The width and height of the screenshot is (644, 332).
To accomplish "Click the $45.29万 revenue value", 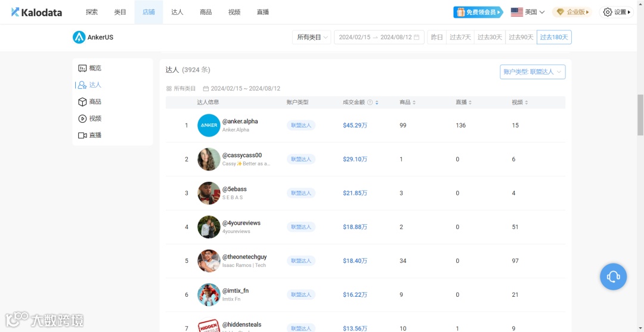I will click(x=355, y=125).
